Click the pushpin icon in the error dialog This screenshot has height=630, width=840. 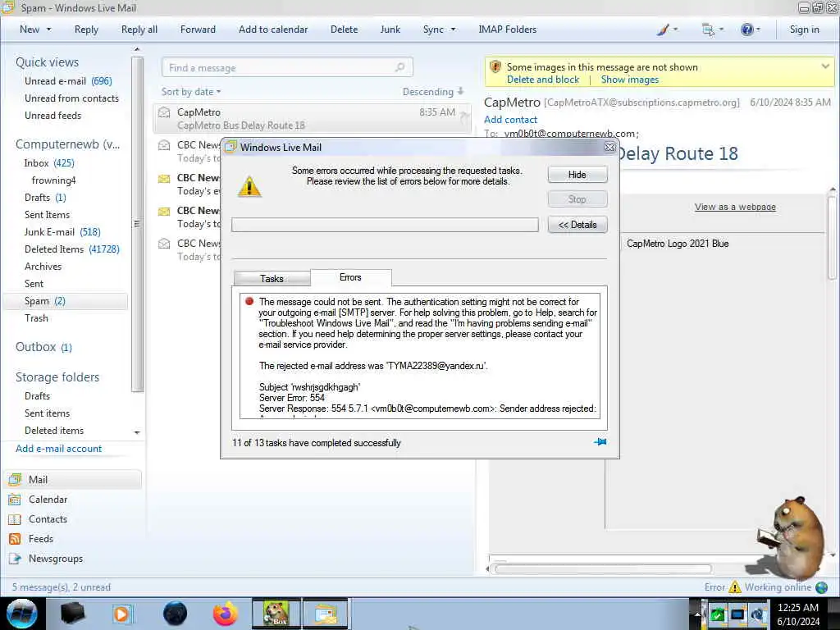pyautogui.click(x=600, y=442)
